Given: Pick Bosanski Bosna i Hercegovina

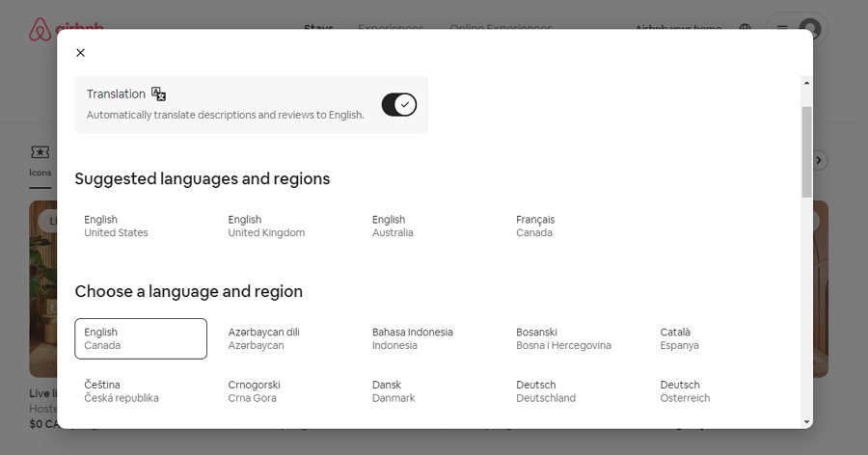Looking at the screenshot, I should pyautogui.click(x=563, y=338).
